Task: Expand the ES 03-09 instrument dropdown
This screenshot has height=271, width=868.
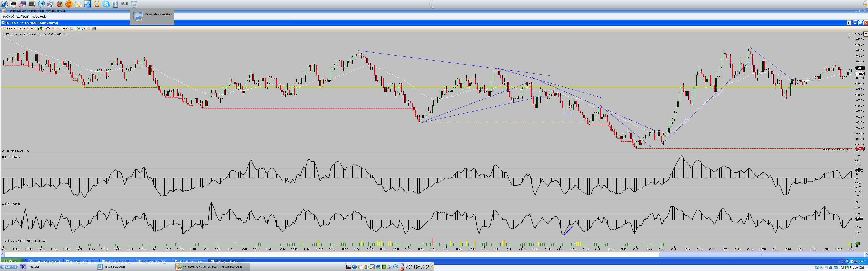Action: click(x=17, y=29)
